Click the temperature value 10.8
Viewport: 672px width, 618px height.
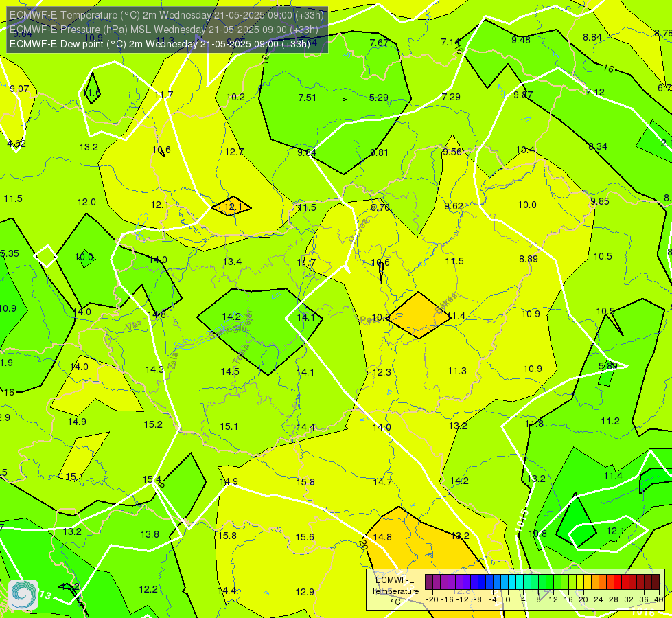tap(537, 534)
